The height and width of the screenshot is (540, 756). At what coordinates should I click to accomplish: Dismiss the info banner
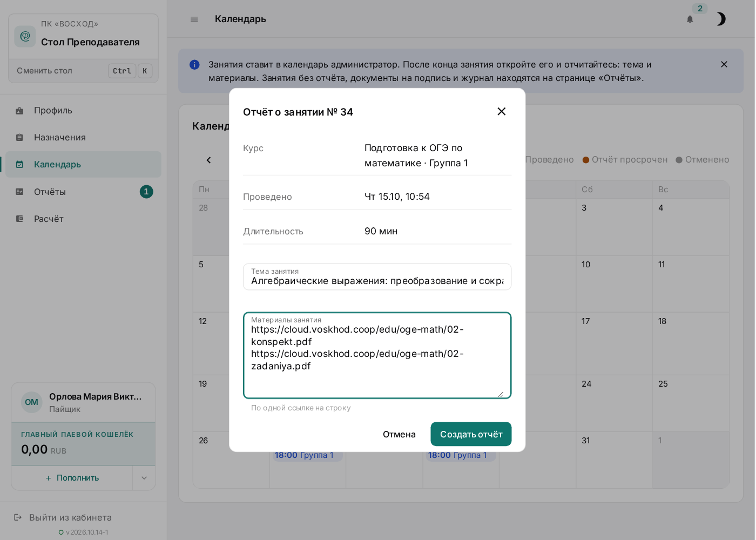pyautogui.click(x=724, y=64)
